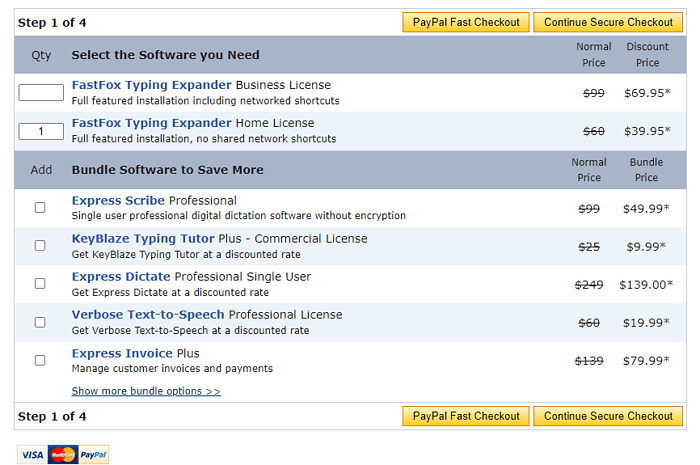Click the Home License quantity field
Screen dimensions: 700x465
[x=41, y=131]
